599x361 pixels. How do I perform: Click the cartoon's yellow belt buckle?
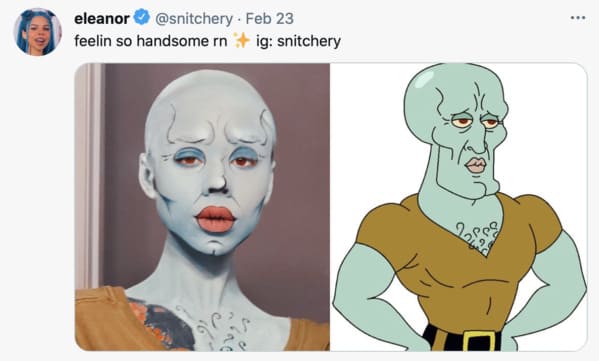pyautogui.click(x=479, y=341)
